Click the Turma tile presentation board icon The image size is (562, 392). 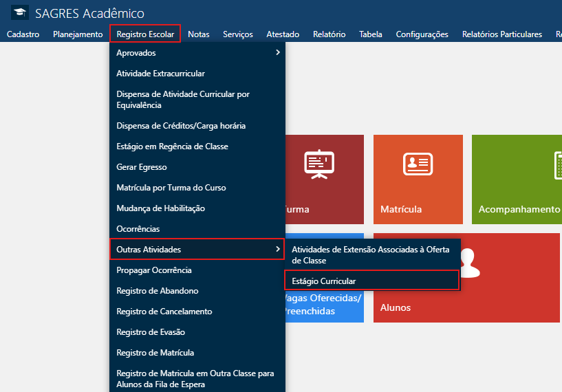(319, 164)
